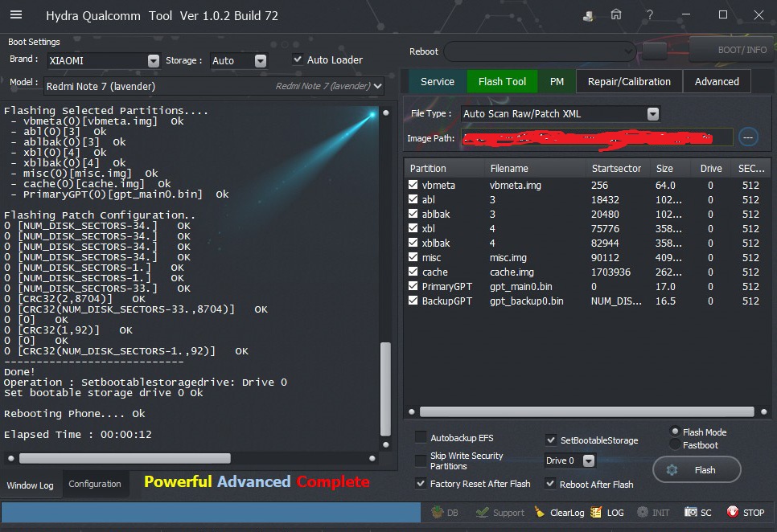777x532 pixels.
Task: Select the Flash Mode radio button
Action: coord(675,432)
